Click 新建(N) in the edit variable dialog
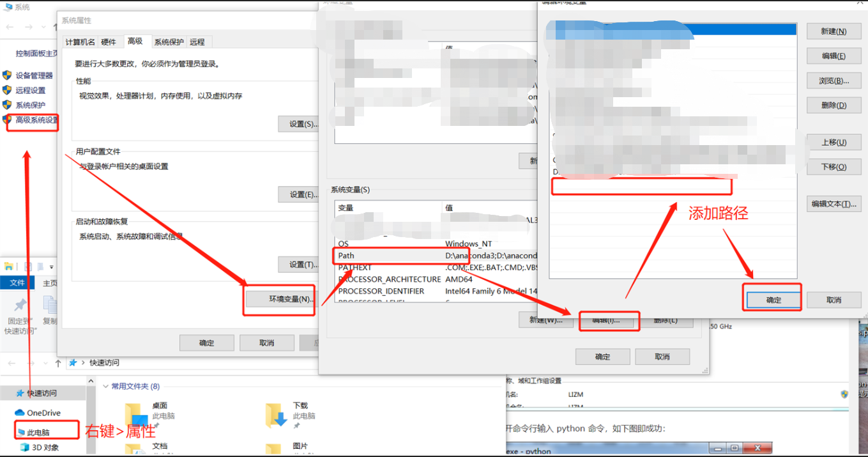 click(x=834, y=31)
